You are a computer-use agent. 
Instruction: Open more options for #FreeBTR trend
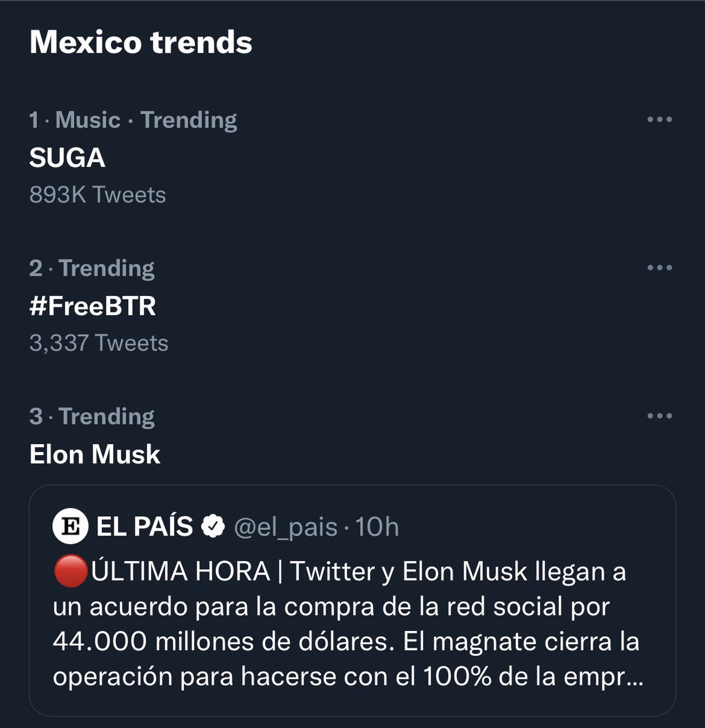pos(659,268)
